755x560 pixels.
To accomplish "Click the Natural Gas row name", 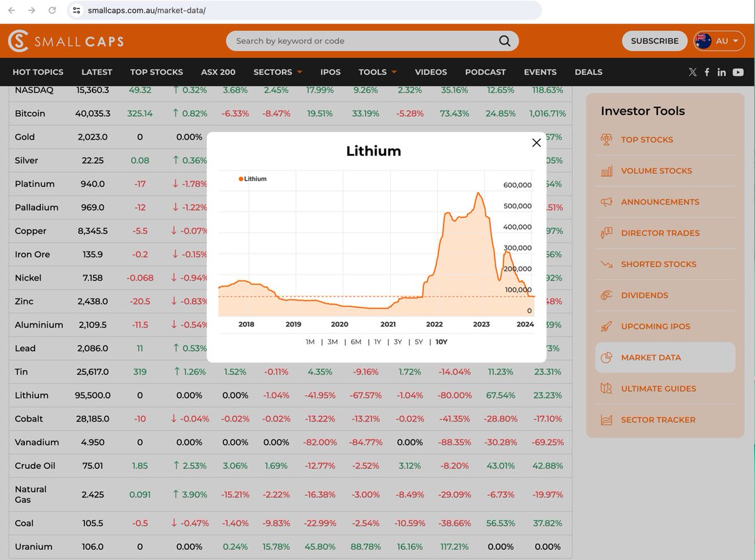I will pos(31,495).
